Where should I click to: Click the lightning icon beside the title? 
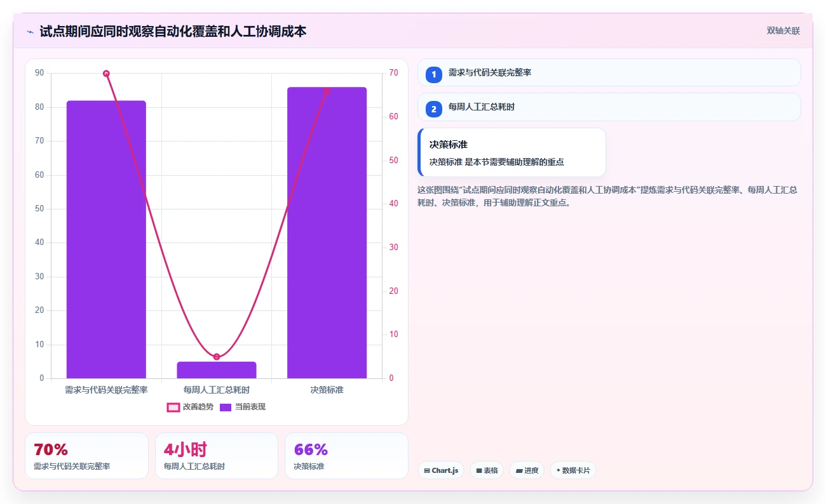click(x=30, y=31)
